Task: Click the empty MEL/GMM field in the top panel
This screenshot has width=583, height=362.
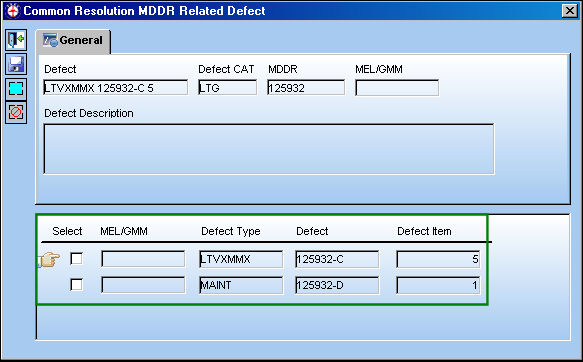Action: (x=397, y=88)
